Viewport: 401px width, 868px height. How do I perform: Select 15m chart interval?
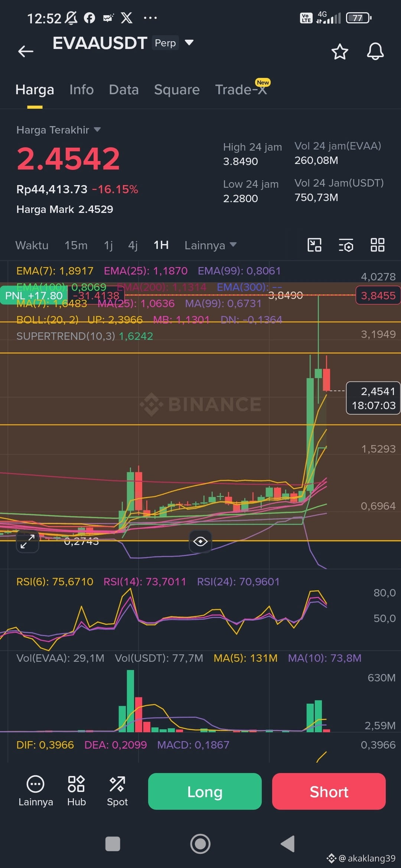click(x=76, y=245)
